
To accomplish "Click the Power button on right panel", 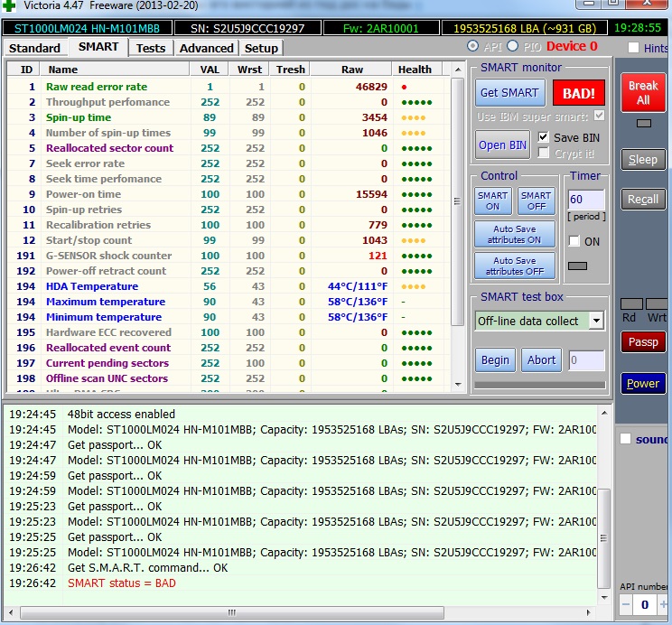I will [642, 383].
